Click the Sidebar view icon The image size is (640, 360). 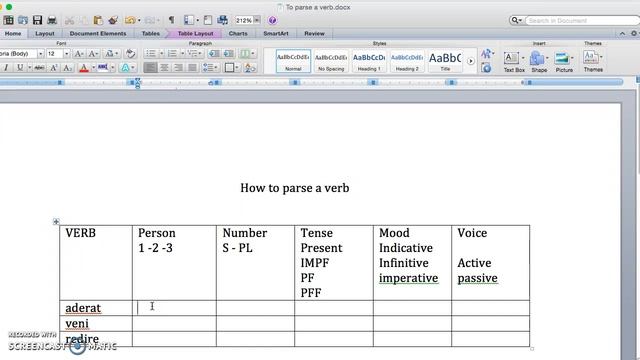(189, 20)
